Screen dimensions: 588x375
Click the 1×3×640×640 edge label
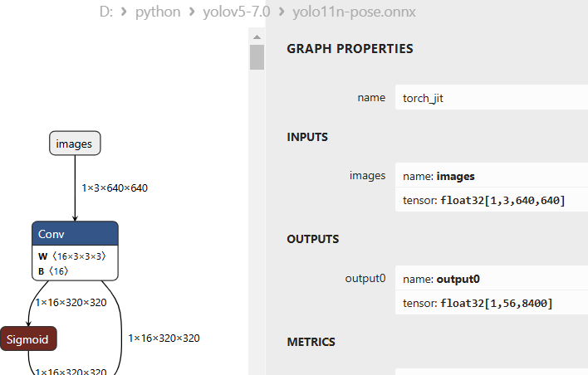(x=115, y=188)
